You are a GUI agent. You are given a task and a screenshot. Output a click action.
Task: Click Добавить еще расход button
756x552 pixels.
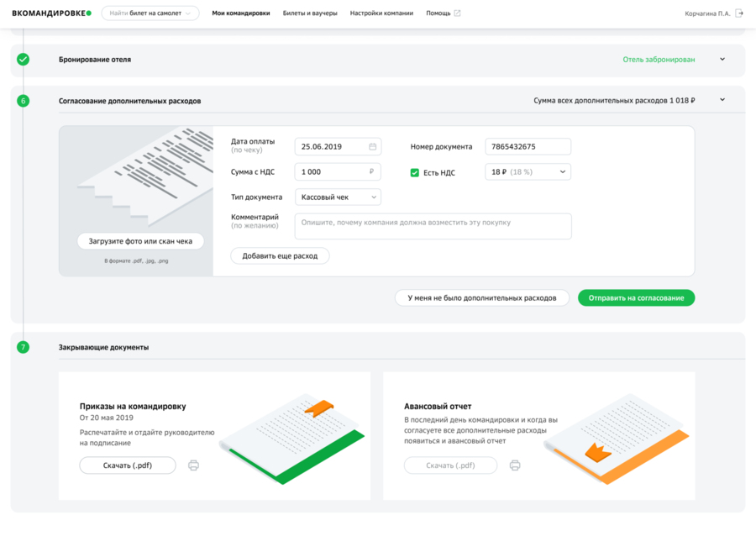280,256
